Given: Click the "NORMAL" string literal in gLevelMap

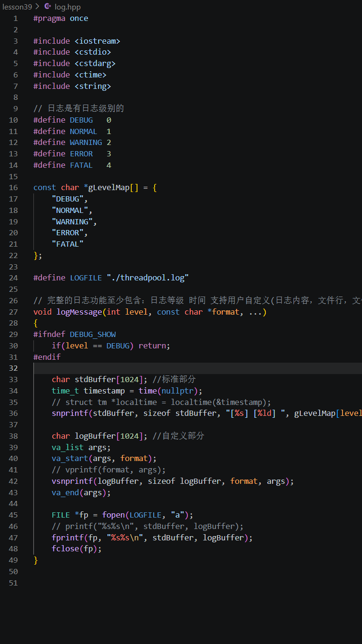Looking at the screenshot, I should click(x=70, y=211).
